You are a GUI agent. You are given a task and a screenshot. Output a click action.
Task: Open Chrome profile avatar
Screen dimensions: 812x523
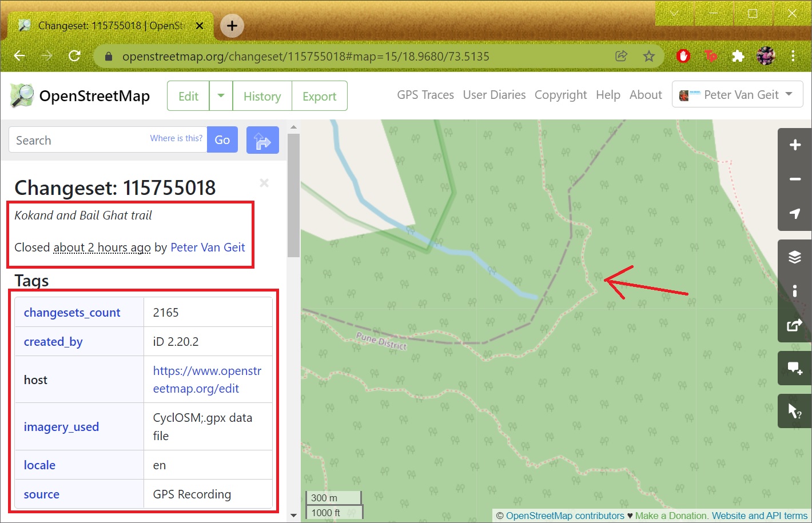tap(766, 56)
